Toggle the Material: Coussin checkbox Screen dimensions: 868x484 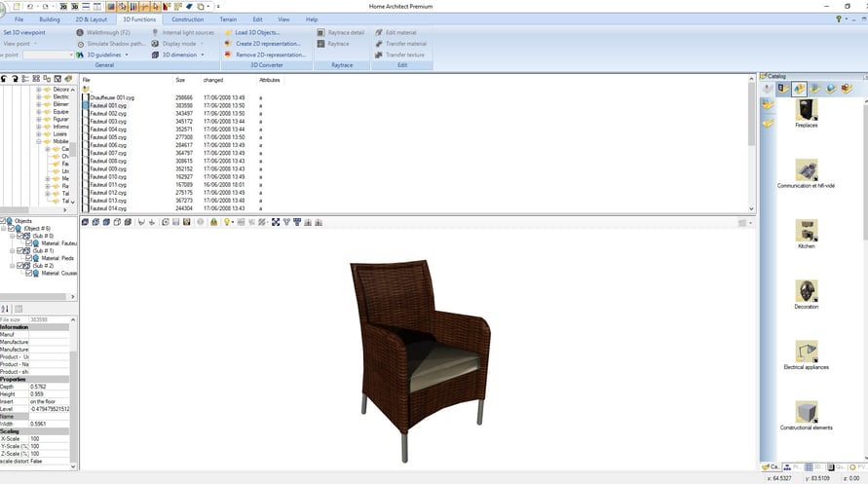point(29,274)
